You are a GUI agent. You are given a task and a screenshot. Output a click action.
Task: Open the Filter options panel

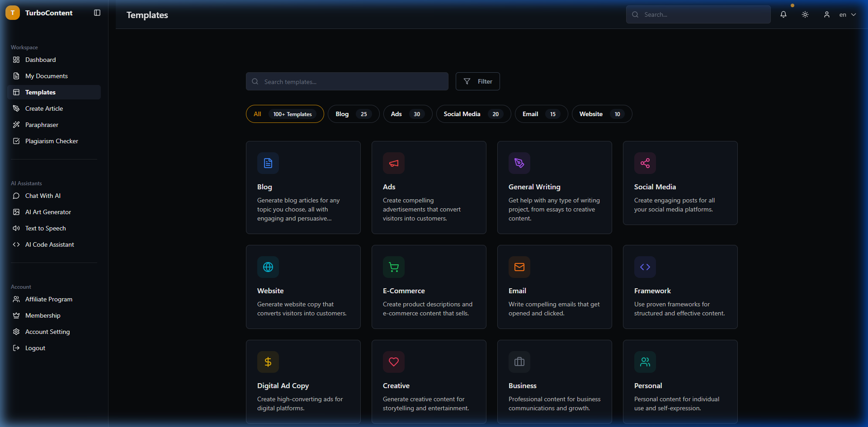(x=477, y=81)
